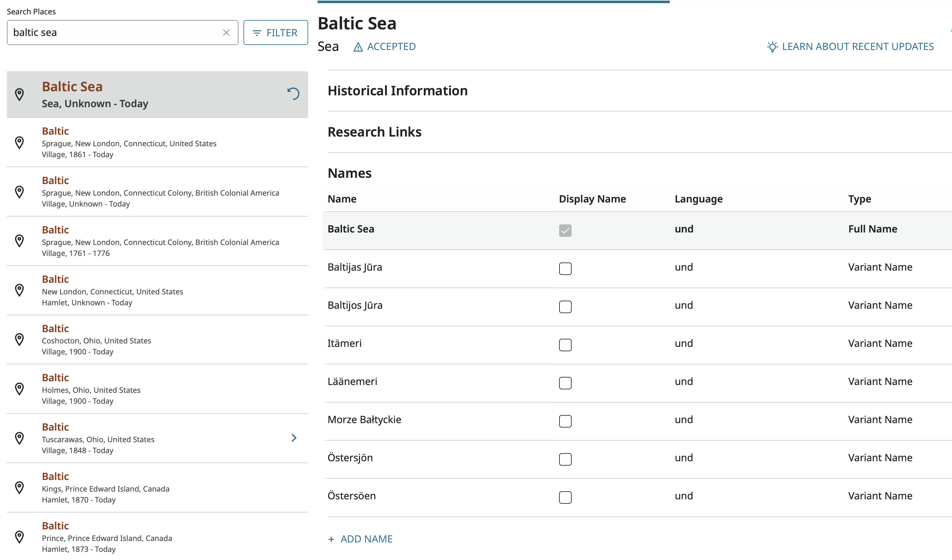Click the pin for Baltic, Holmes, Ohio
Image resolution: width=952 pixels, height=560 pixels.
[19, 389]
